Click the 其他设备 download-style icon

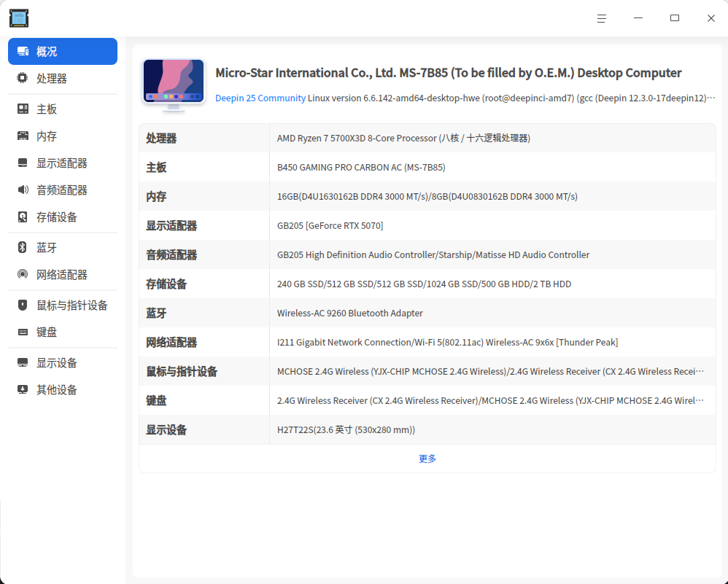coord(23,389)
